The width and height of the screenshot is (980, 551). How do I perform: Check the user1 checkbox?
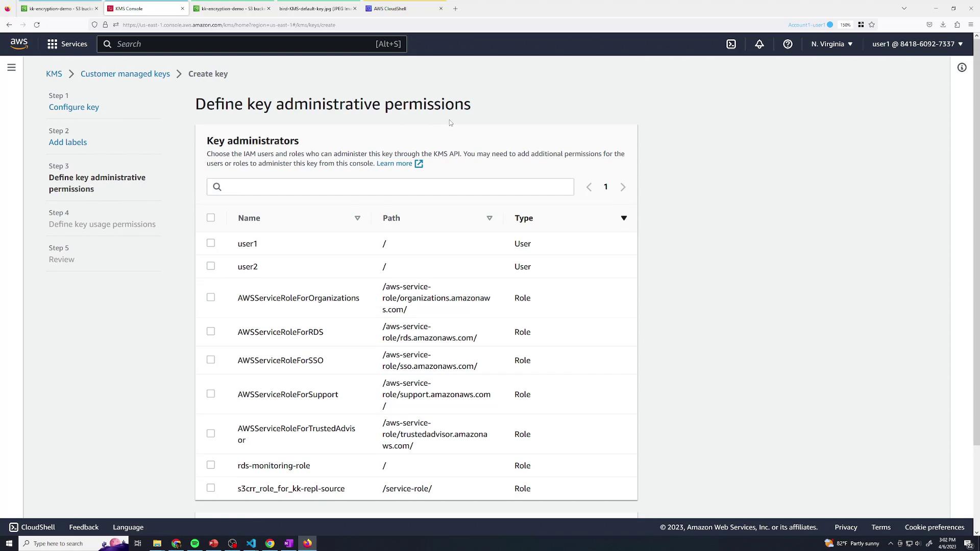pyautogui.click(x=211, y=243)
